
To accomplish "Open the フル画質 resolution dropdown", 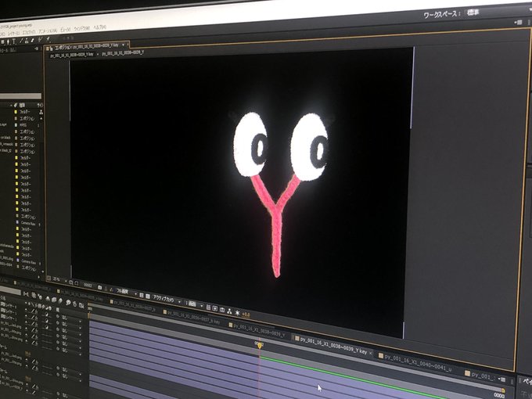I will point(125,292).
